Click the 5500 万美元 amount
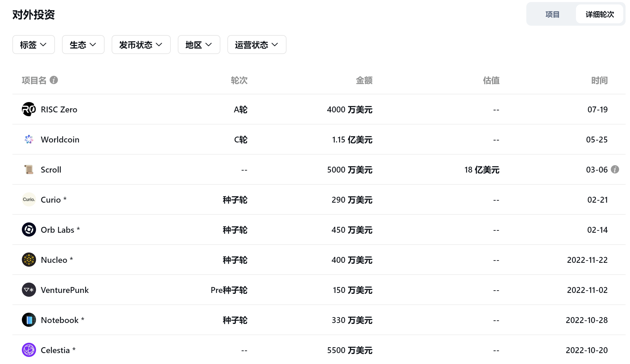The height and width of the screenshot is (364, 630). (350, 350)
